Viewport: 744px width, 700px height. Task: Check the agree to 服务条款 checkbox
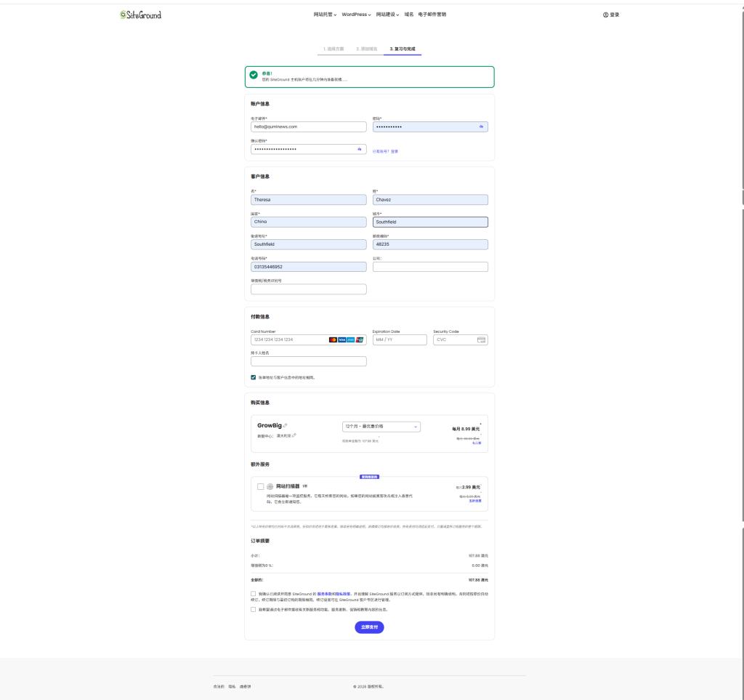click(x=254, y=594)
